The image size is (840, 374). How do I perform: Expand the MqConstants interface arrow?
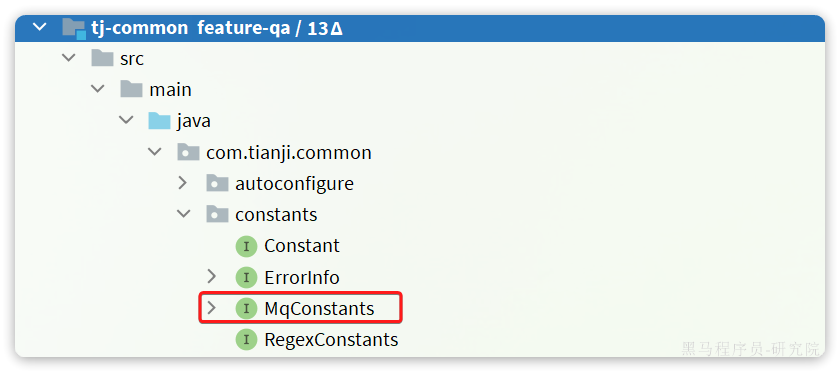click(x=212, y=308)
